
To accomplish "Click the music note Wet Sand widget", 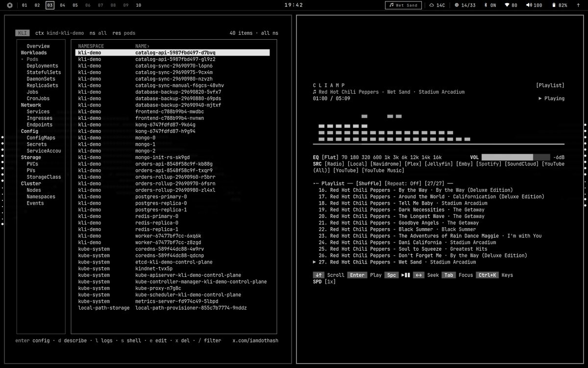I will [x=403, y=5].
